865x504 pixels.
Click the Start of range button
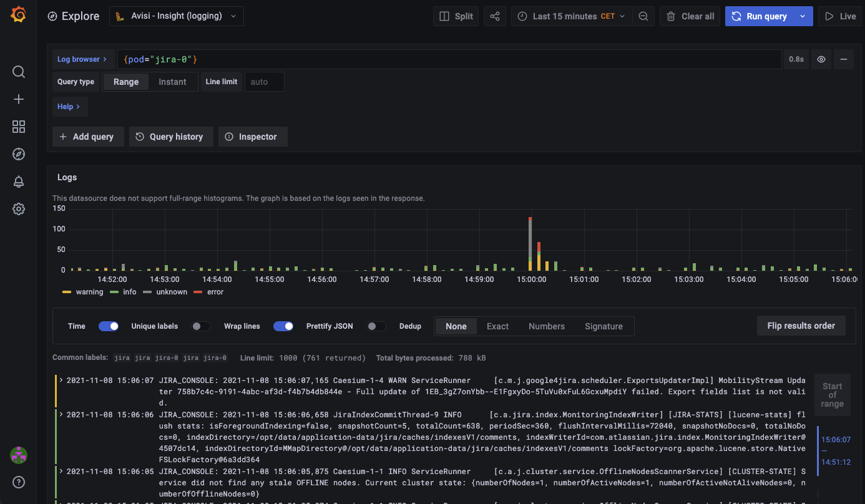point(833,395)
